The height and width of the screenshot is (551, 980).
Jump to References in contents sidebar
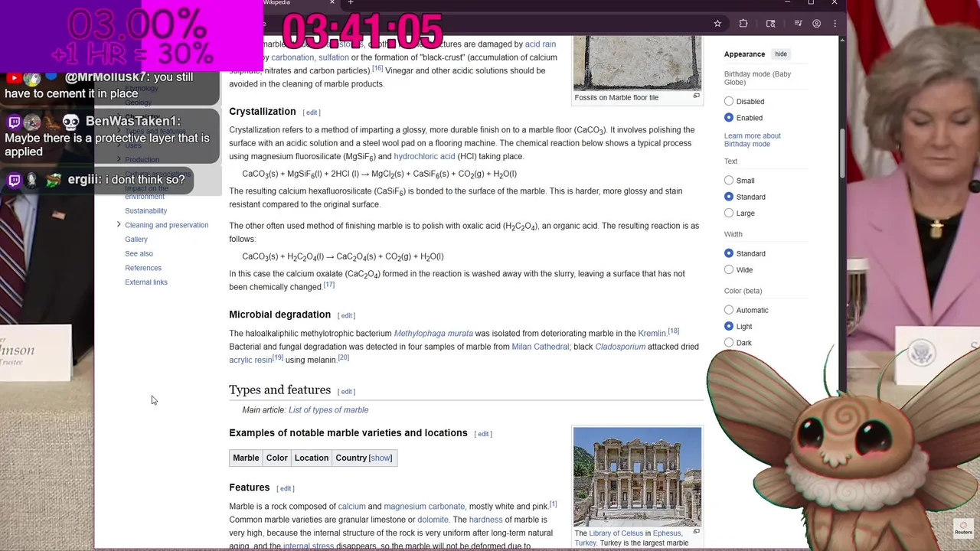click(x=143, y=268)
